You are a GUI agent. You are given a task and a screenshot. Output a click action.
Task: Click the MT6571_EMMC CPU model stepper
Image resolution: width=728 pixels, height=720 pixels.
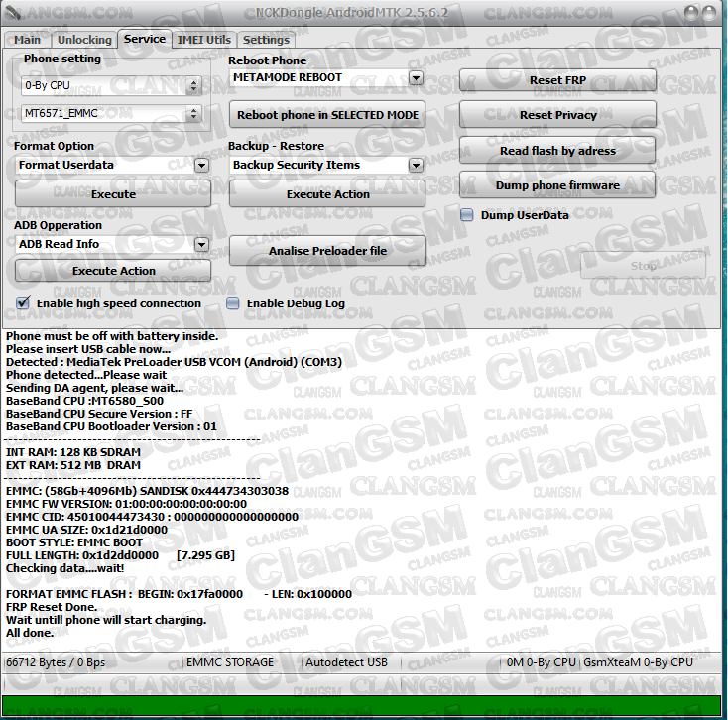[x=193, y=114]
